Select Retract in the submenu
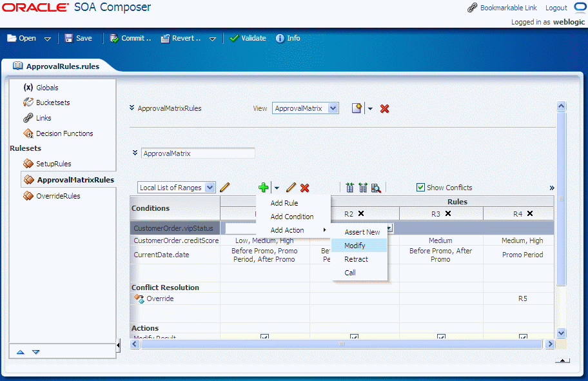Screen dimensions: 588x381 [x=359, y=259]
